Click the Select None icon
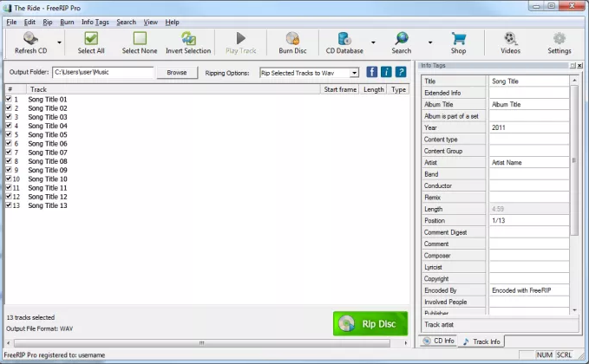The height and width of the screenshot is (364, 589). tap(140, 38)
